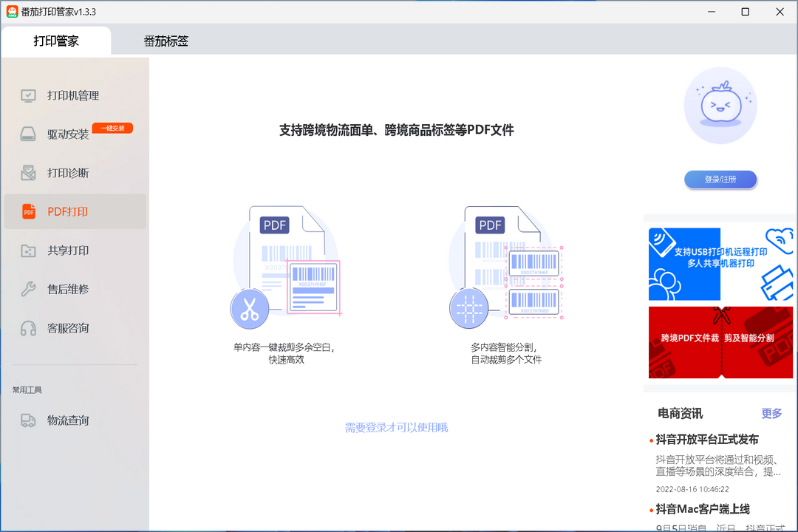The width and height of the screenshot is (798, 532).
Task: Click the after-sales repair wrench icon
Action: pos(28,289)
